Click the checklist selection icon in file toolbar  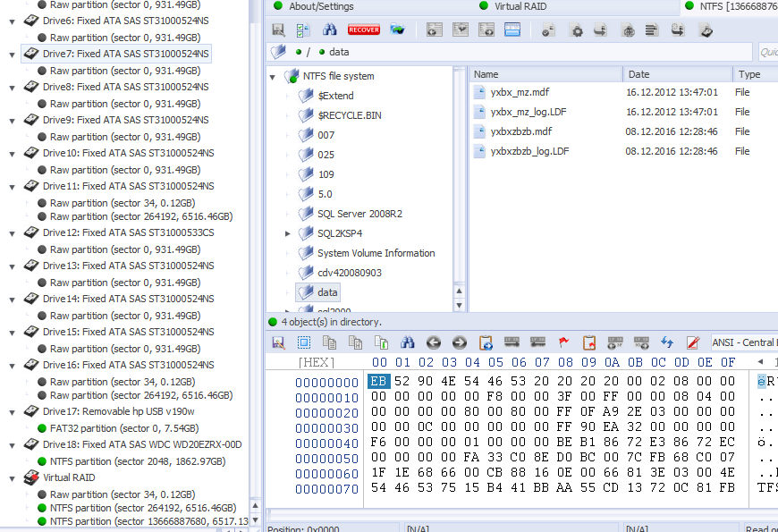(303, 30)
